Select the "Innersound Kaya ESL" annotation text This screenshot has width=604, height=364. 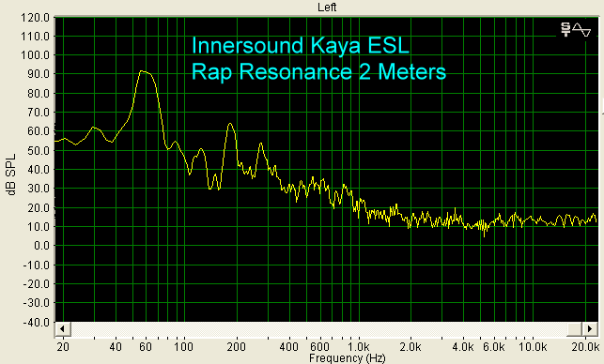[x=300, y=45]
